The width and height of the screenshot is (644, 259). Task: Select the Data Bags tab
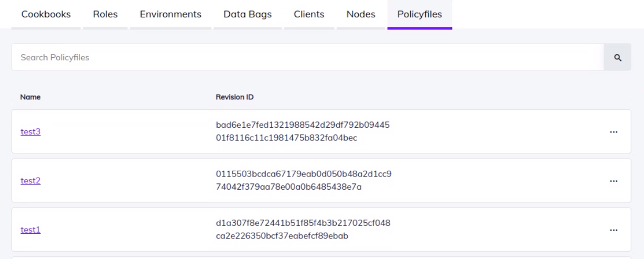tap(248, 14)
